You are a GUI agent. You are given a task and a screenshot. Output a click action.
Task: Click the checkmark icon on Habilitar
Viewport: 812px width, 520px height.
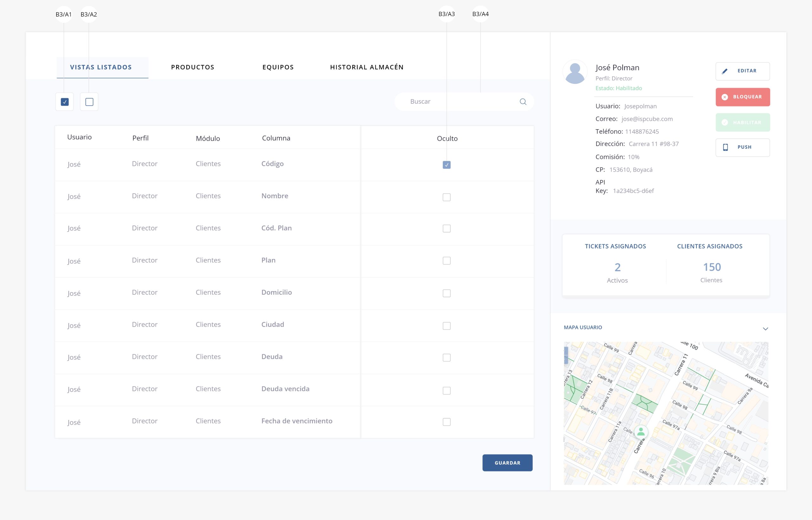pos(724,122)
